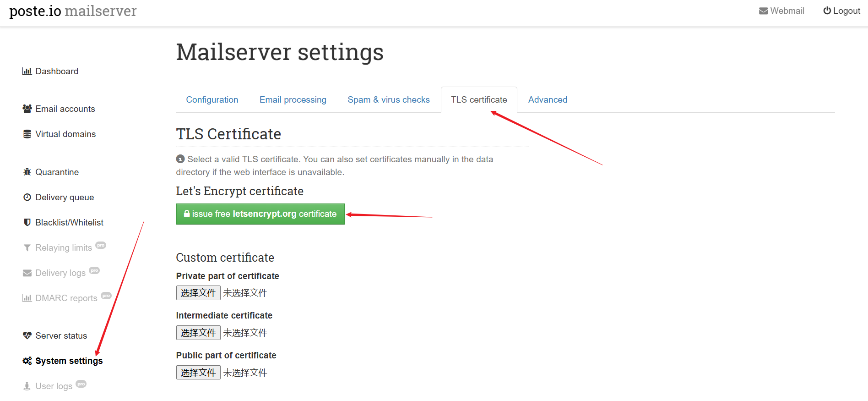Switch to Email processing tab
Image resolution: width=868 pixels, height=401 pixels.
coord(293,99)
